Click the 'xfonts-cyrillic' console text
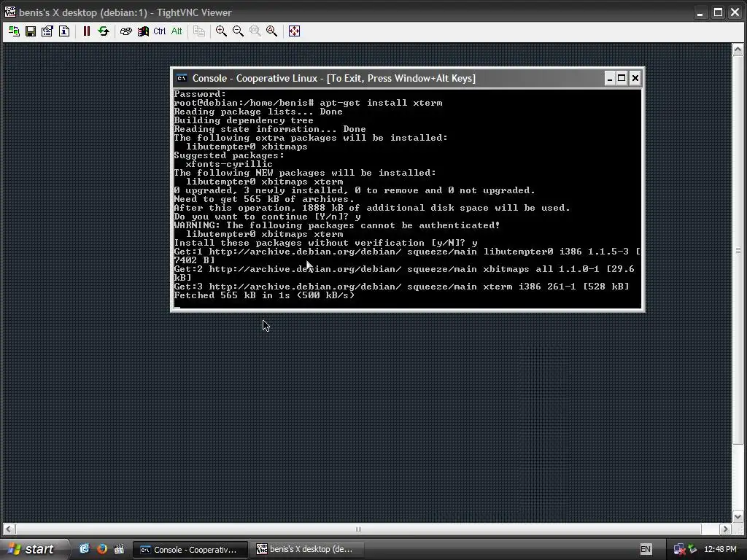Viewport: 747px width, 560px height. coord(229,164)
